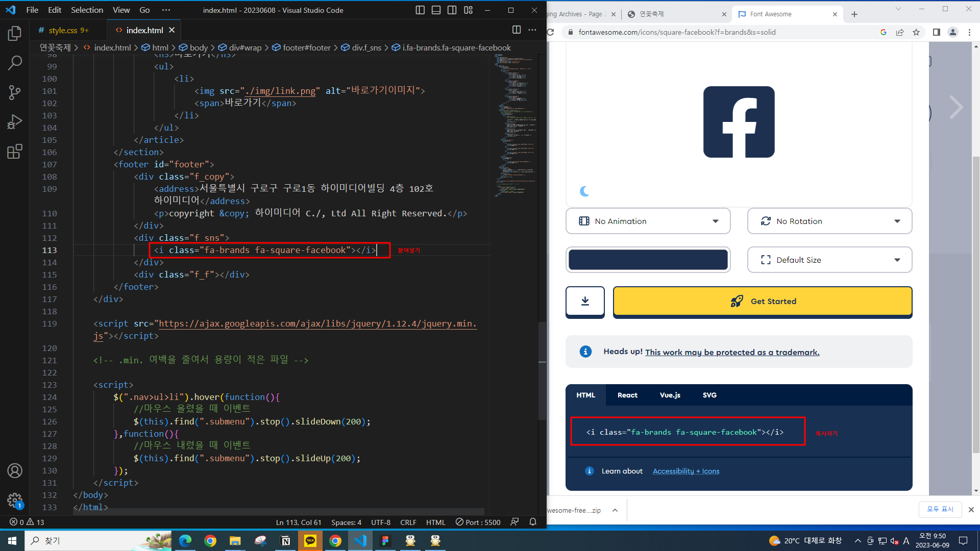Change line endings via CRLF indicator

(x=408, y=522)
